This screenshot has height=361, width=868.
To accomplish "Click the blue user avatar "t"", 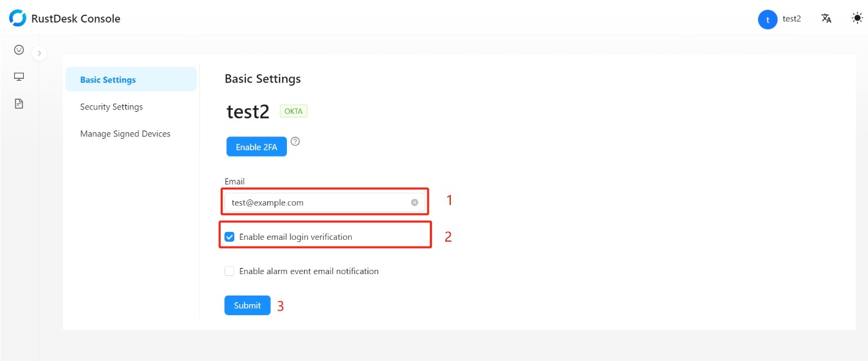I will [767, 19].
